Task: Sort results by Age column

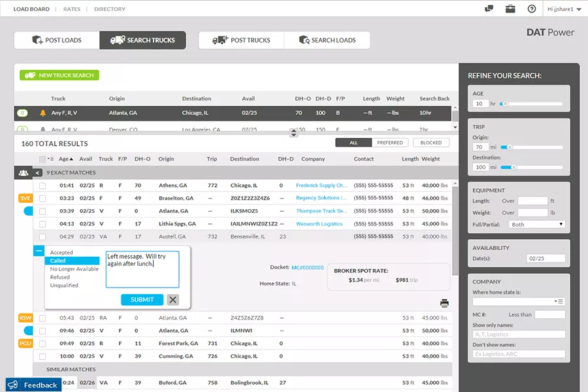Action: (65, 159)
